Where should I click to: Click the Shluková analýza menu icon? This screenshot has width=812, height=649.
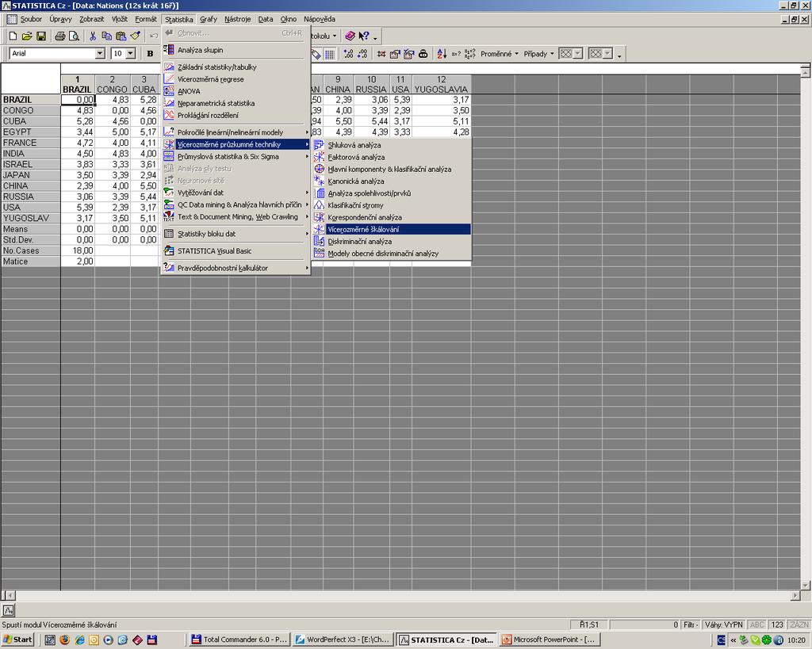319,145
